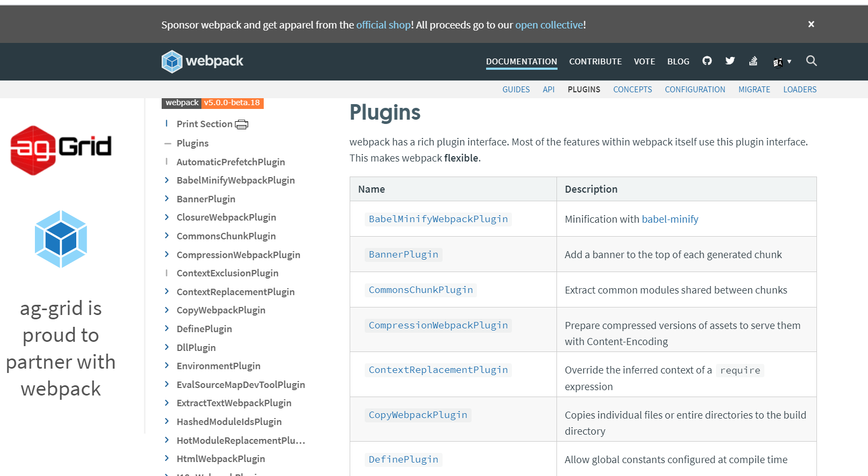This screenshot has height=476, width=868.
Task: Switch to the LOADERS sub-tab
Action: pyautogui.click(x=800, y=90)
